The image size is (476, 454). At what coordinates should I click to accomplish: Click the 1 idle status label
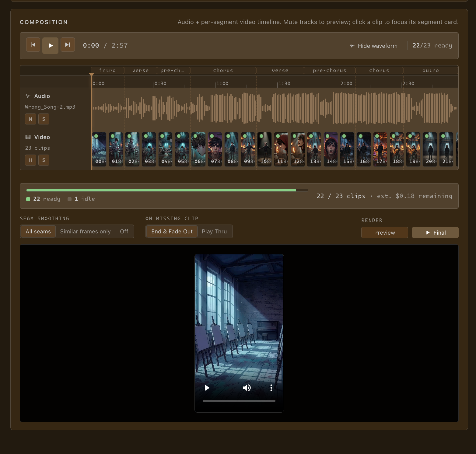81,199
